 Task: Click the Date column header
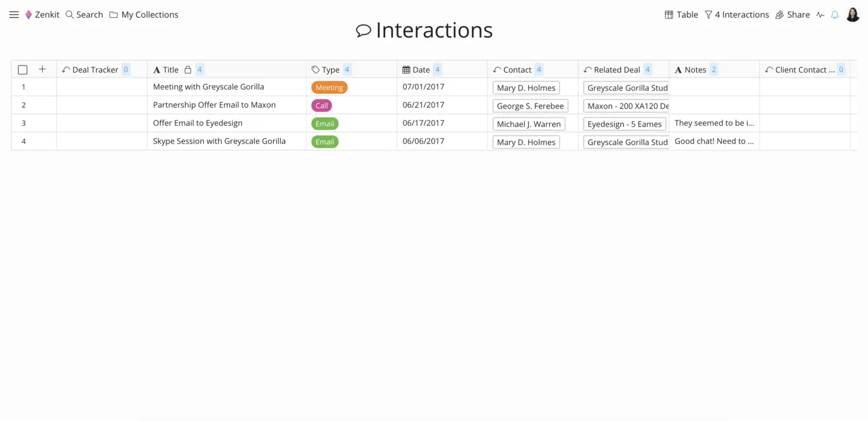[421, 69]
